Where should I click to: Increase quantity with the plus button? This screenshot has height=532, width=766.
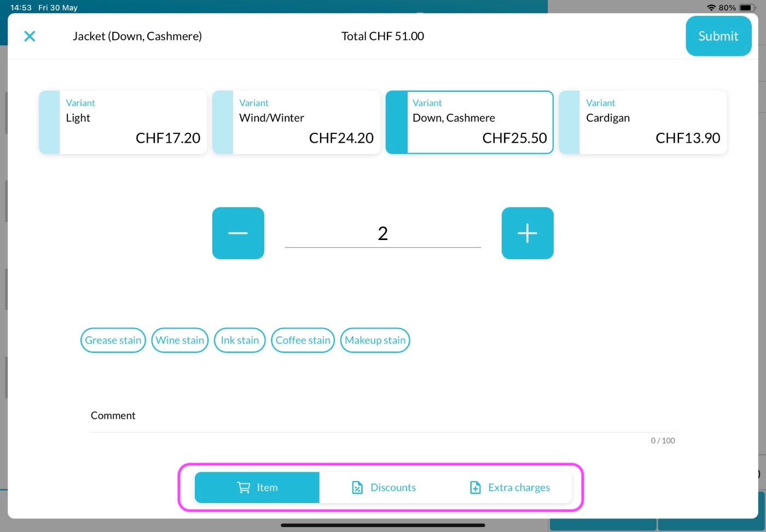(527, 233)
